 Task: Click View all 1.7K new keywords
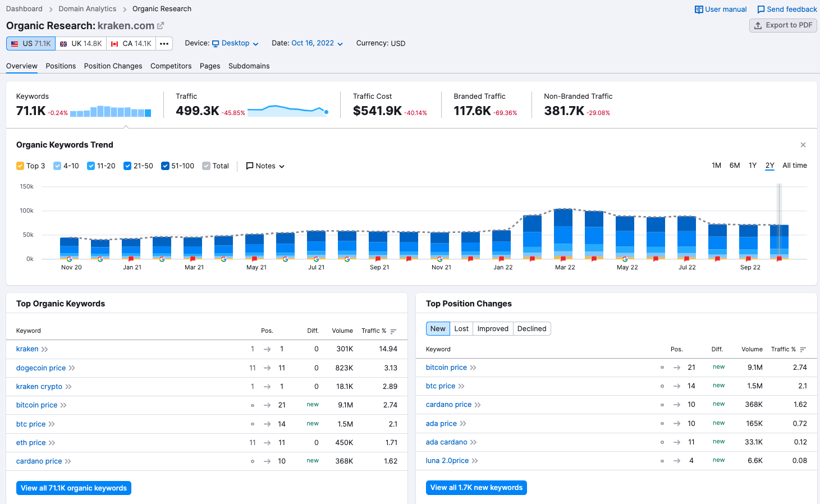pos(477,488)
